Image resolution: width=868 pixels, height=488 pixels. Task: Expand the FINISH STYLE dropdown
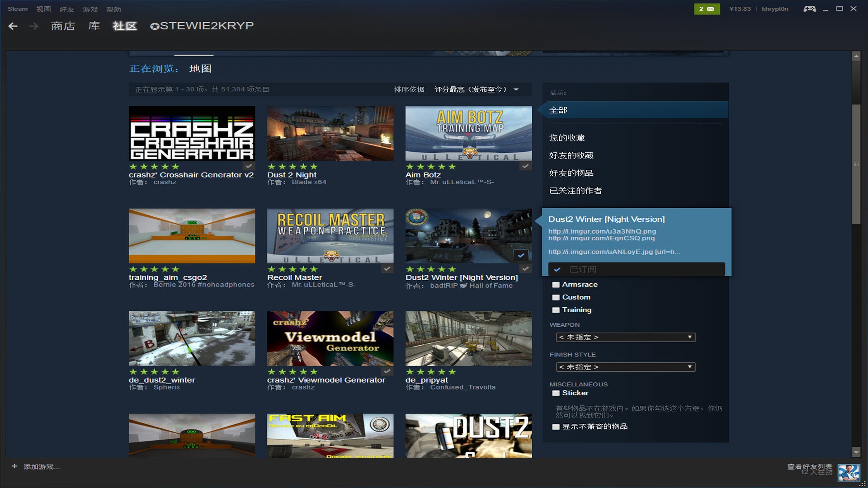pyautogui.click(x=625, y=367)
